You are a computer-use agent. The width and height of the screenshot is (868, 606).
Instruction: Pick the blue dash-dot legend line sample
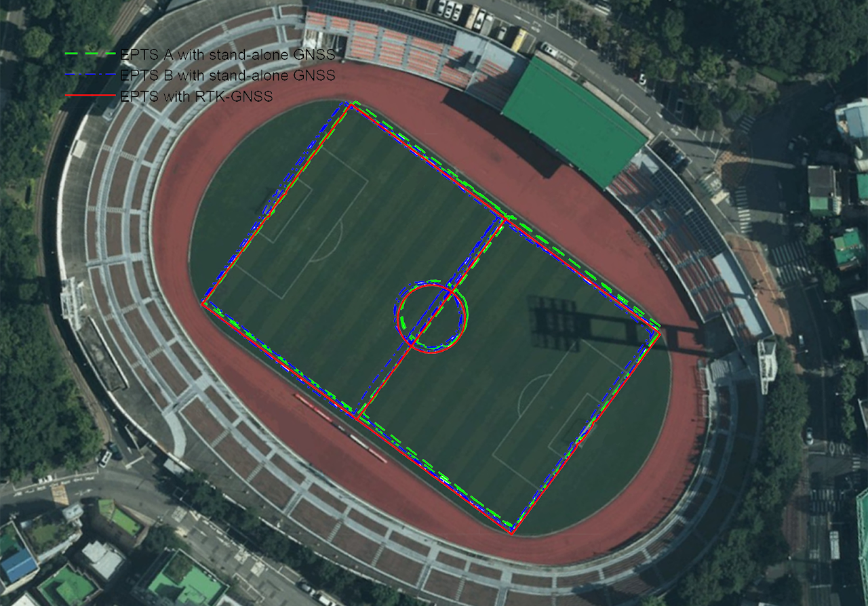90,75
